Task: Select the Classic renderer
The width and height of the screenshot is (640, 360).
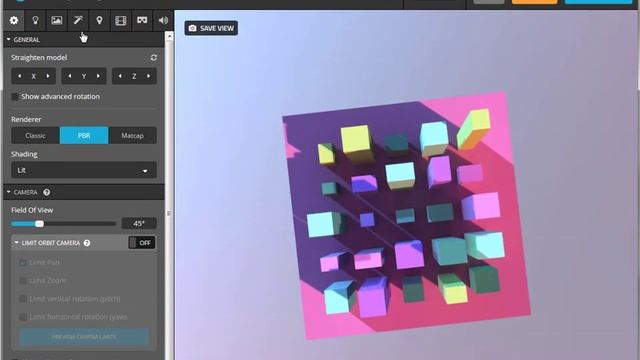Action: pyautogui.click(x=36, y=136)
